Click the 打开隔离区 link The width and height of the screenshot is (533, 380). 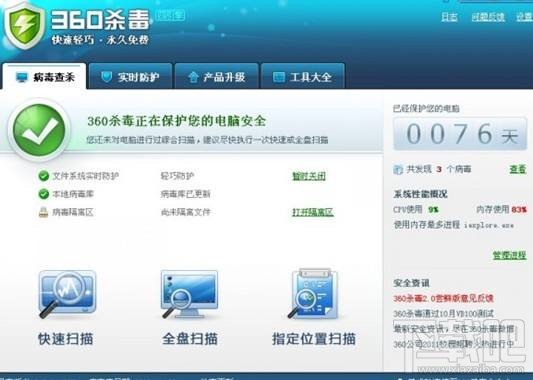(313, 212)
